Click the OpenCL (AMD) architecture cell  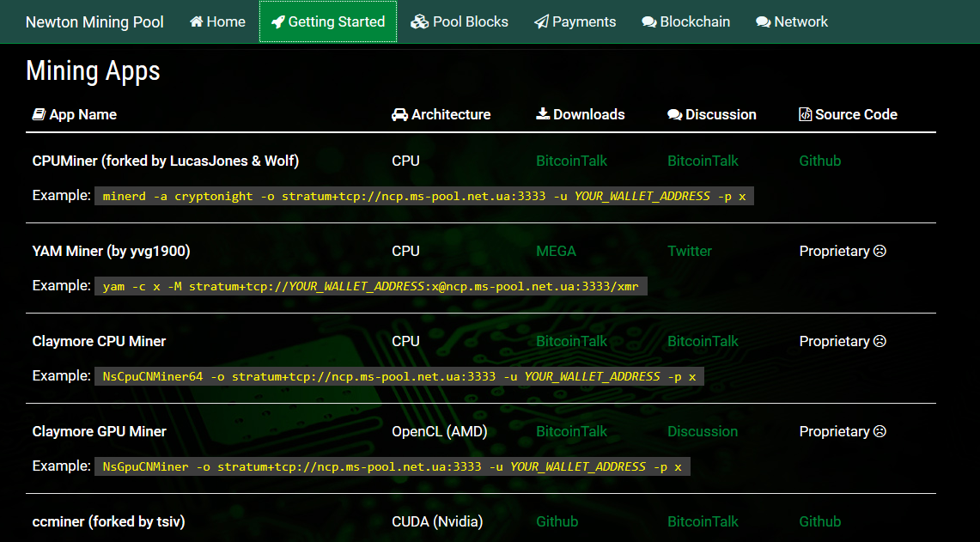click(440, 431)
